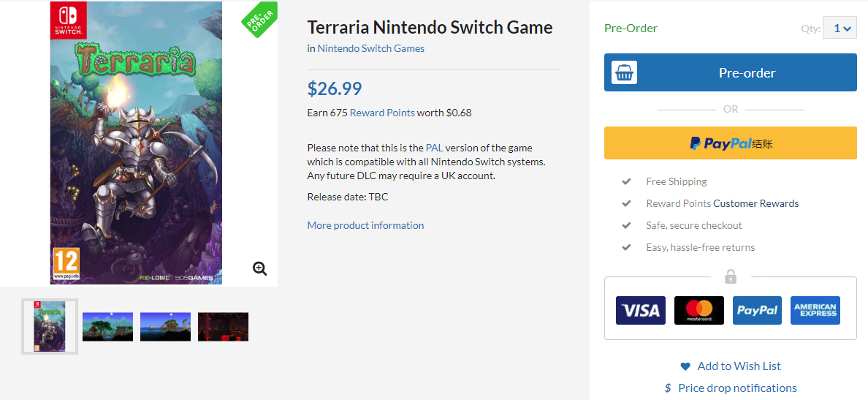This screenshot has width=868, height=400.
Task: Expand More product information
Action: 365,225
